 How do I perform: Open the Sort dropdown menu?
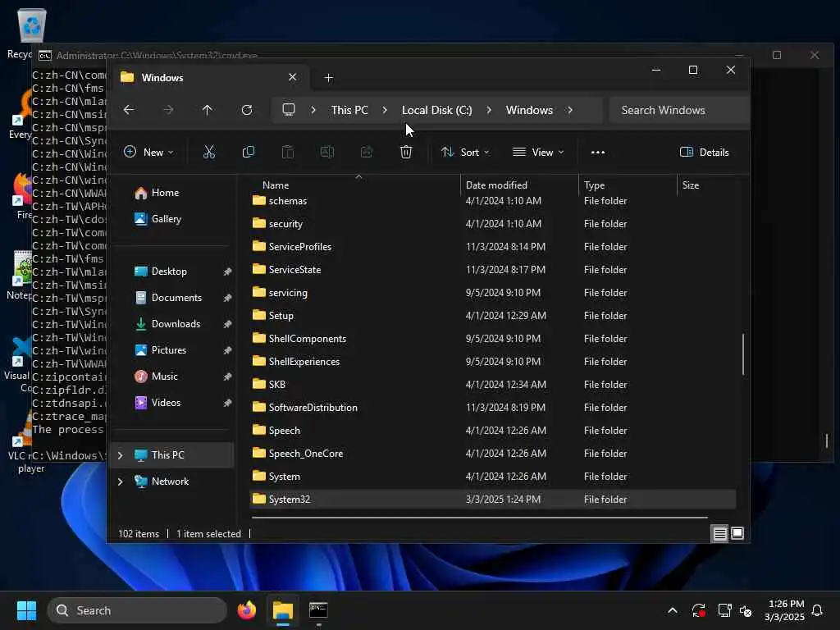tap(465, 152)
